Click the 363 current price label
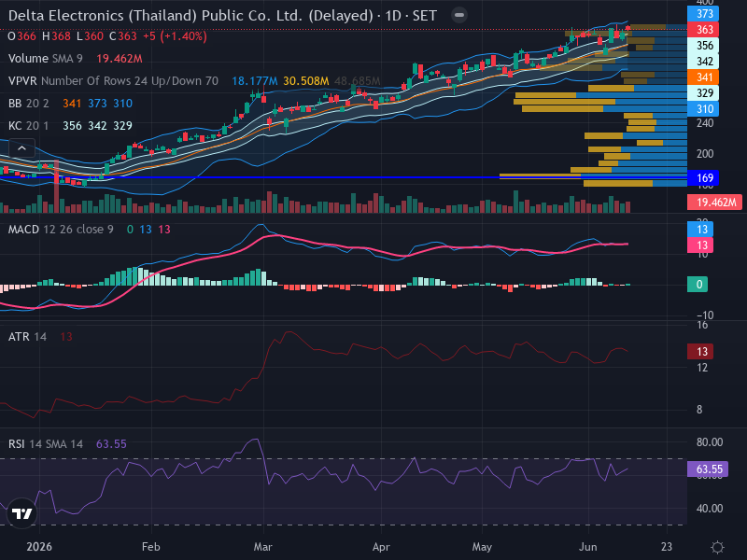Screen dimensions: 747x560 (x=703, y=30)
